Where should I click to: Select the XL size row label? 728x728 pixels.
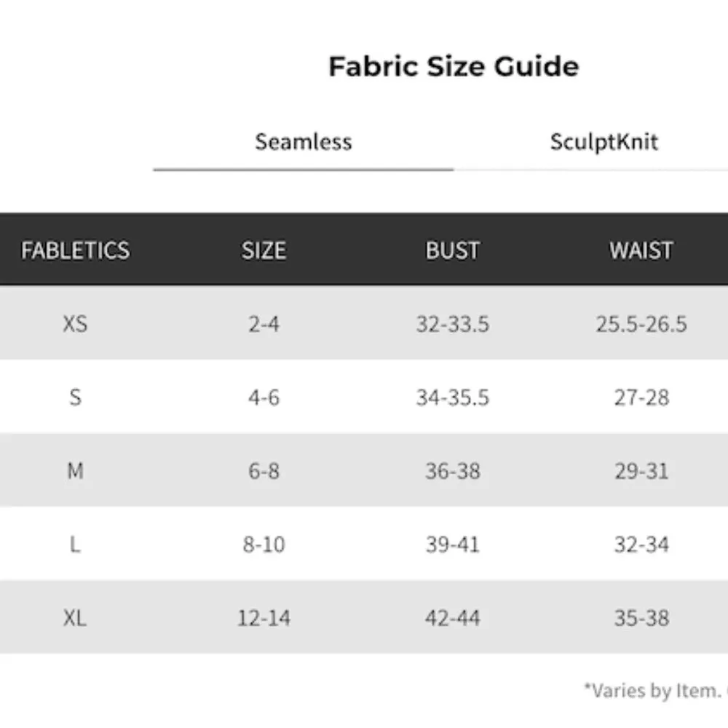pos(75,618)
